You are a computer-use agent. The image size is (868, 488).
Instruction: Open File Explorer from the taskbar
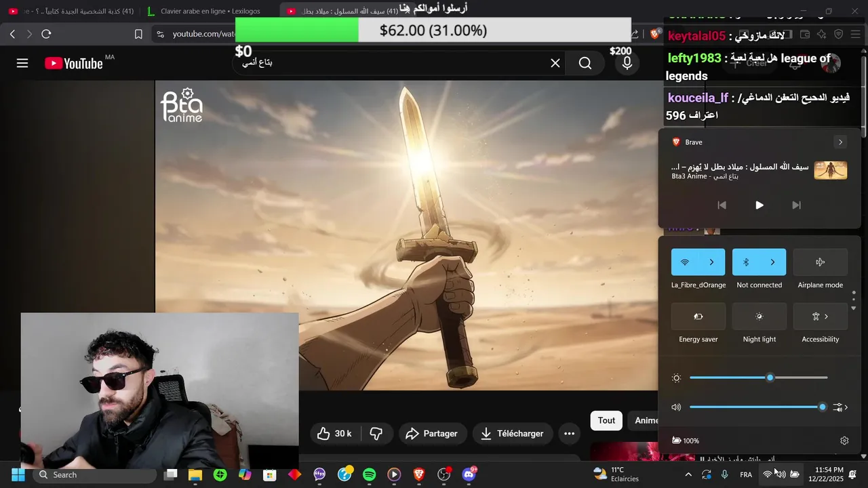pyautogui.click(x=195, y=474)
